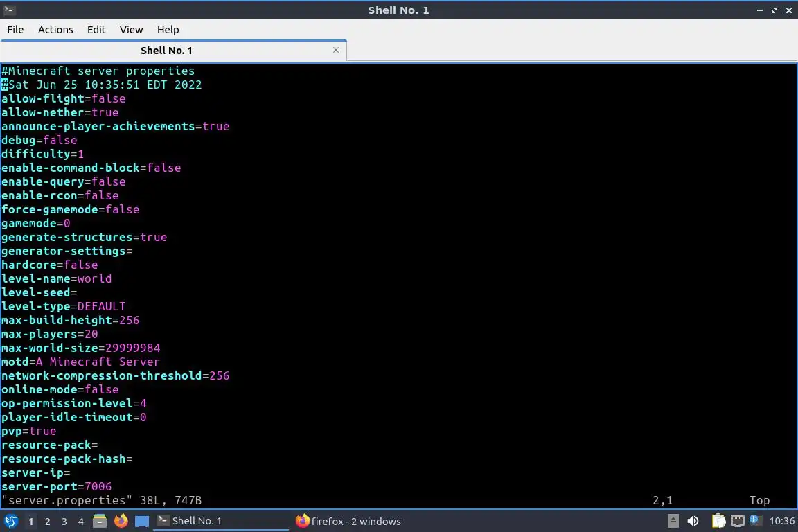Open the Actions menu
The width and height of the screenshot is (798, 532).
55,30
